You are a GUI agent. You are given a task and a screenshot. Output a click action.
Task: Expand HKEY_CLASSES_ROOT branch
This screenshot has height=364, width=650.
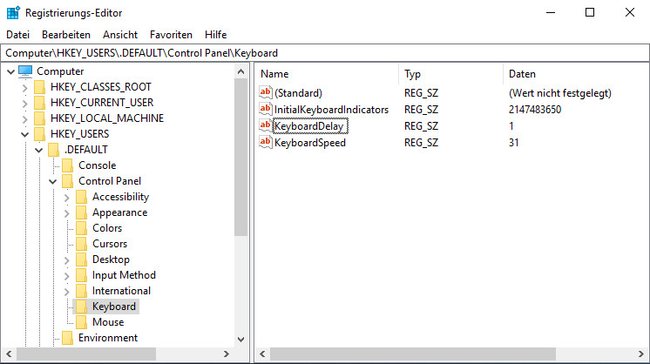pyautogui.click(x=25, y=87)
